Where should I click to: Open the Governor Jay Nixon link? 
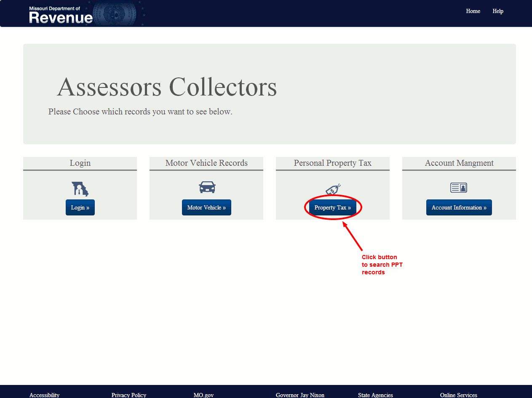(300, 395)
